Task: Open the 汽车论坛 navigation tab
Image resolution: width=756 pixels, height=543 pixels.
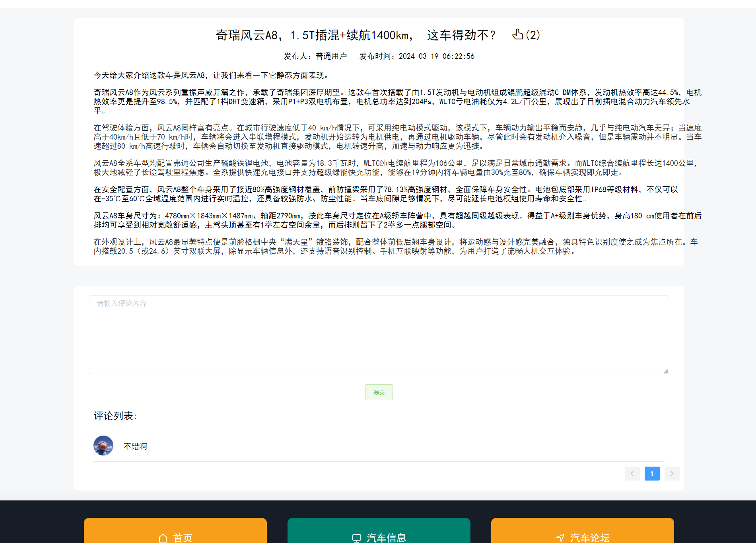Action: tap(590, 537)
